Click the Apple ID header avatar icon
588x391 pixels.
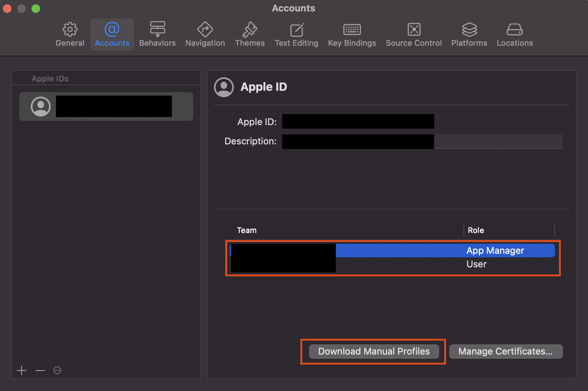224,87
